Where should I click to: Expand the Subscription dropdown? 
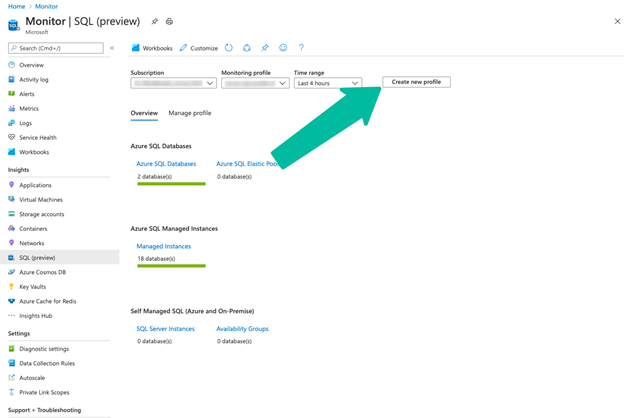click(174, 83)
